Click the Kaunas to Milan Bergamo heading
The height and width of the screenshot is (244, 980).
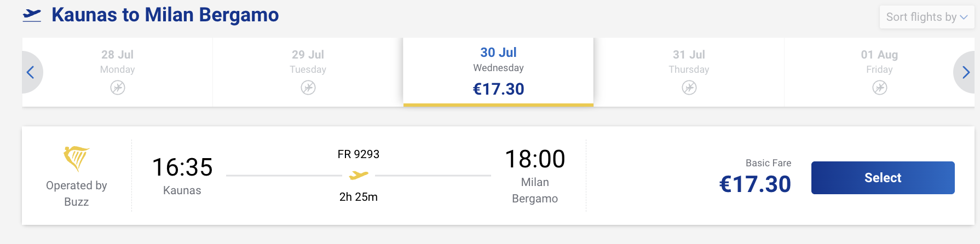point(165,15)
